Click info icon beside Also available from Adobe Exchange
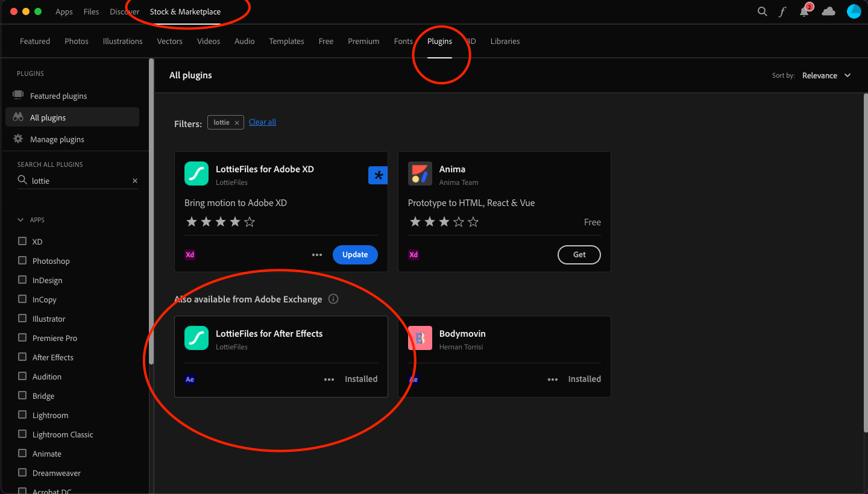868x494 pixels. tap(333, 299)
